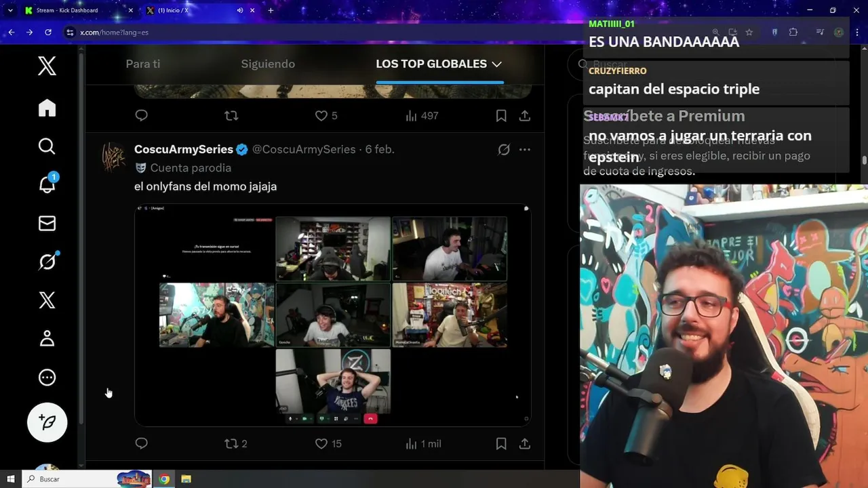This screenshot has height=488, width=868.
Task: Close the Kick Dashboard browser tab
Action: (131, 10)
